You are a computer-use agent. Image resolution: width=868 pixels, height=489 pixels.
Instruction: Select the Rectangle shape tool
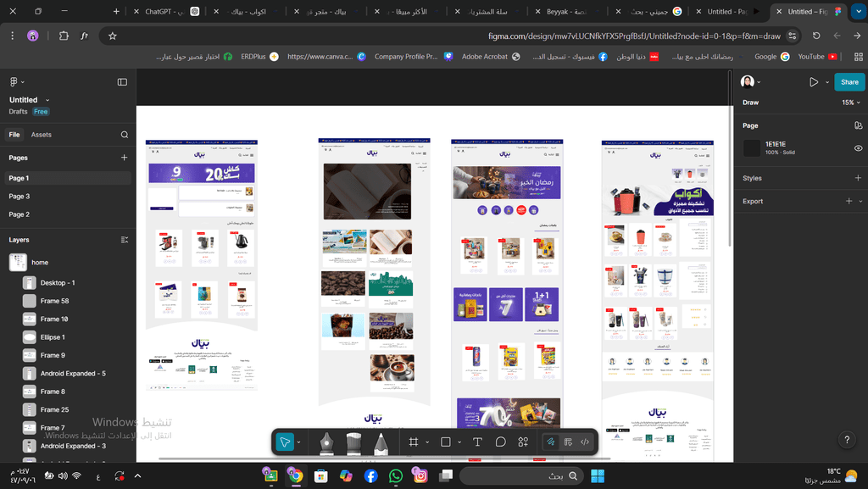click(446, 442)
